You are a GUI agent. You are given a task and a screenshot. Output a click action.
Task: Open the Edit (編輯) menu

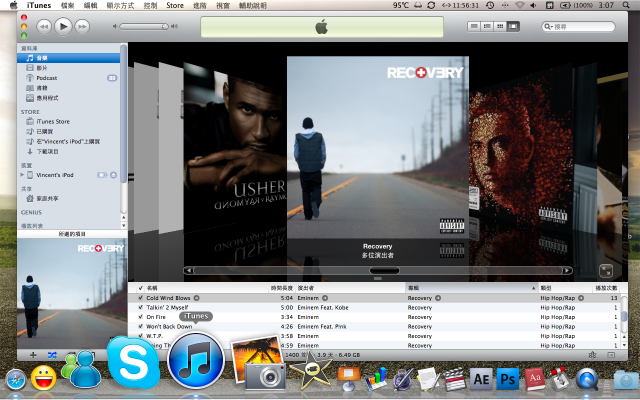pos(90,5)
